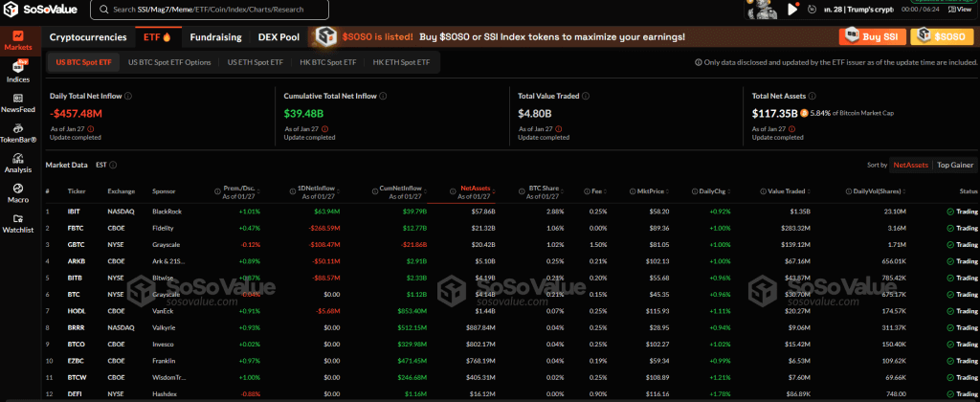
Task: Switch to Cryptocurrencies tab
Action: (88, 37)
